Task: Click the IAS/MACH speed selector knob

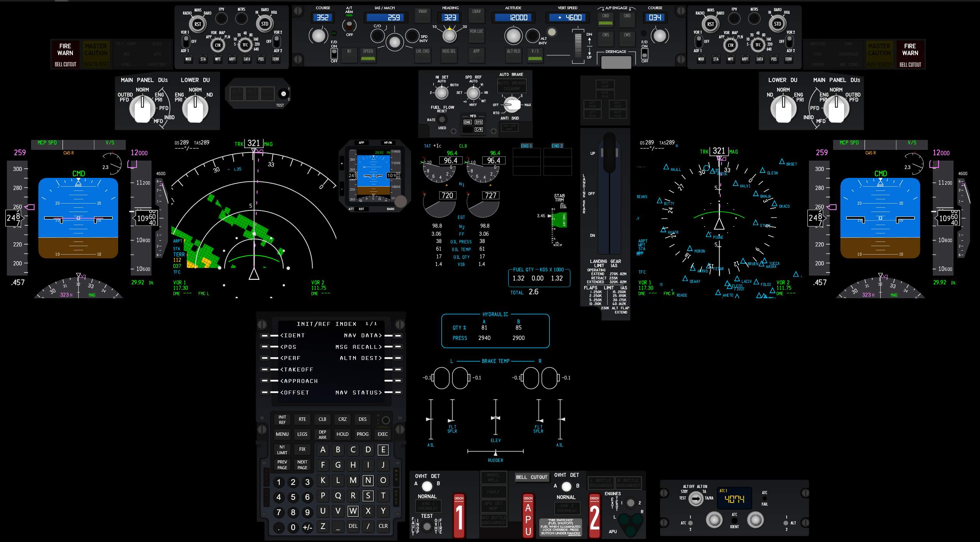Action: [x=395, y=42]
